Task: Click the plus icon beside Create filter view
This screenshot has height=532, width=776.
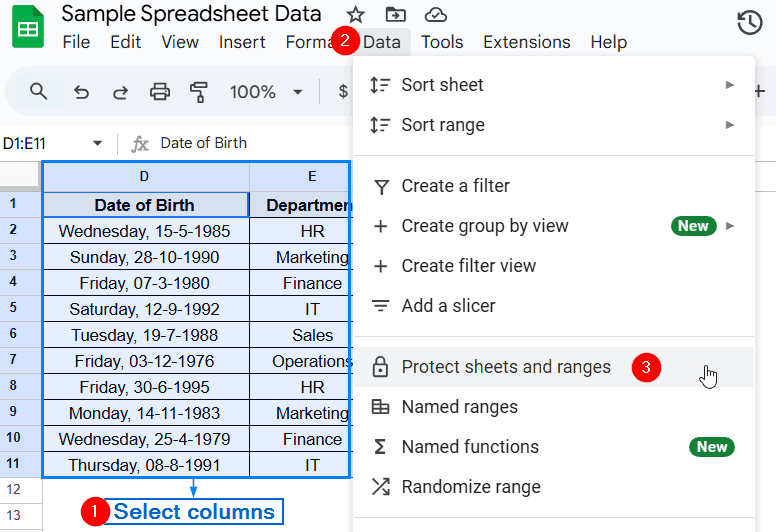Action: pyautogui.click(x=380, y=266)
